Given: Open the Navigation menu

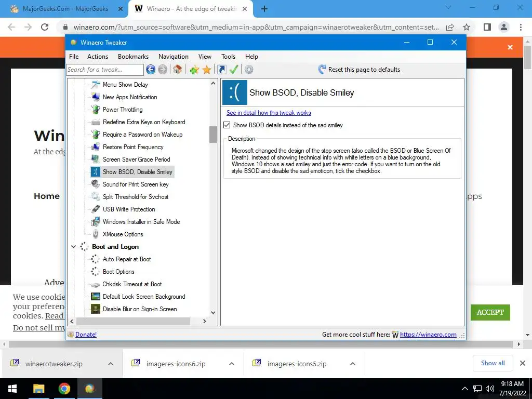Looking at the screenshot, I should point(174,57).
